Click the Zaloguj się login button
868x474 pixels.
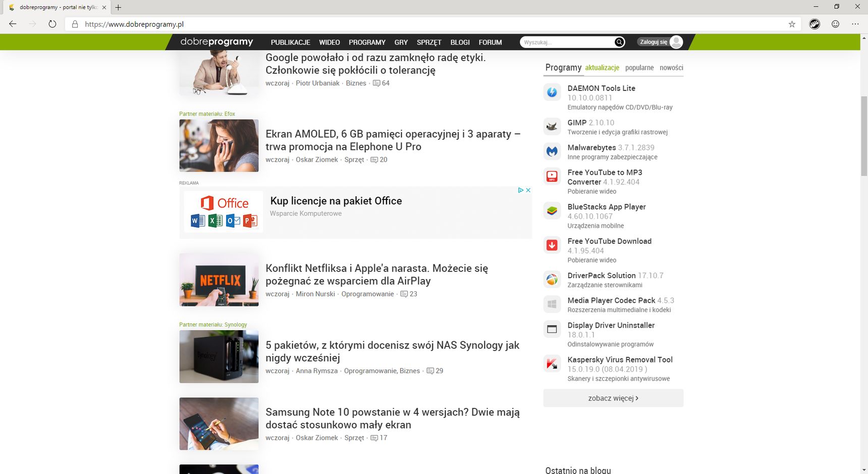coord(654,42)
